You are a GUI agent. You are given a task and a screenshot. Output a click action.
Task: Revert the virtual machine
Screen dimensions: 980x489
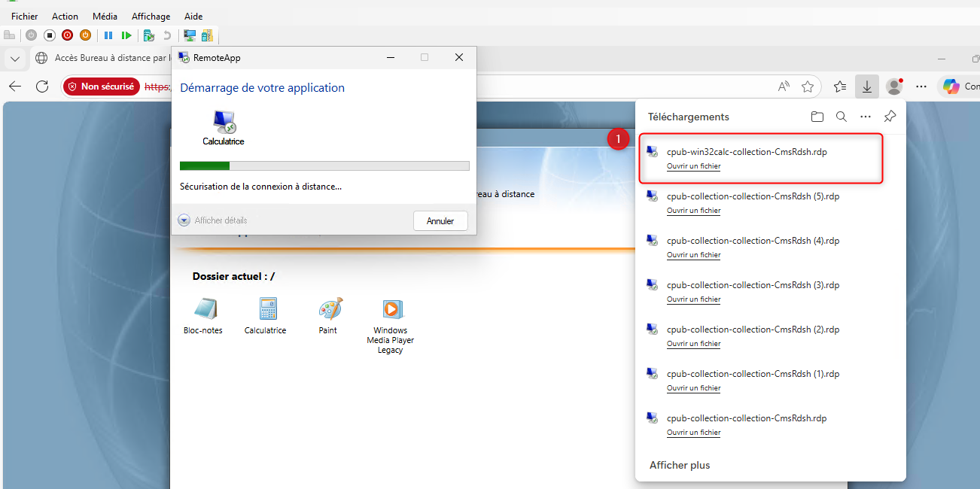click(x=168, y=35)
